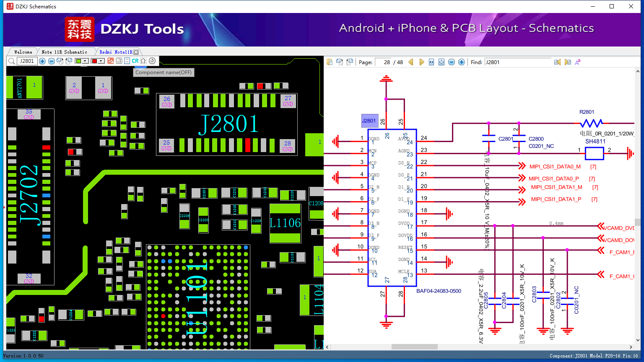
Task: Select the large J2801 label on the PCB
Action: (229, 124)
